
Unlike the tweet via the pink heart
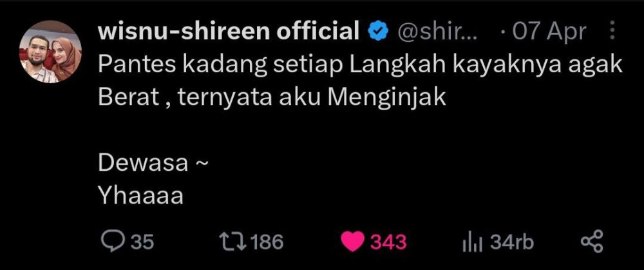[353, 242]
